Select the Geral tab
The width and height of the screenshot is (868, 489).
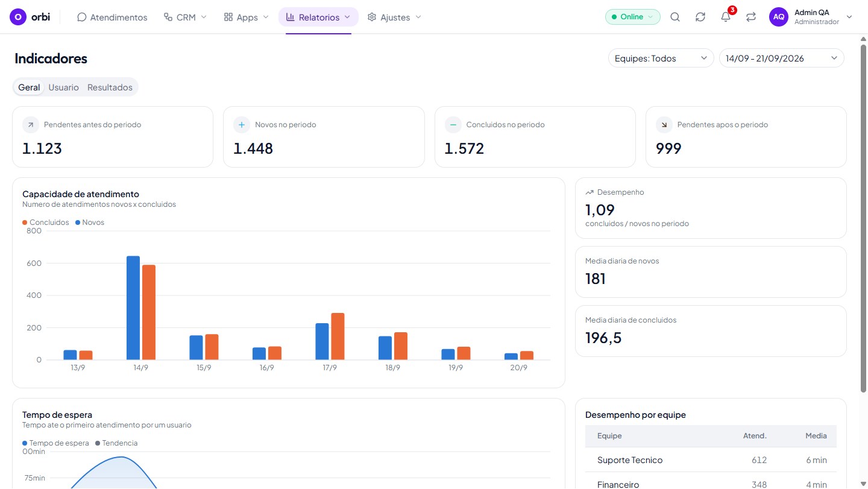coord(29,87)
